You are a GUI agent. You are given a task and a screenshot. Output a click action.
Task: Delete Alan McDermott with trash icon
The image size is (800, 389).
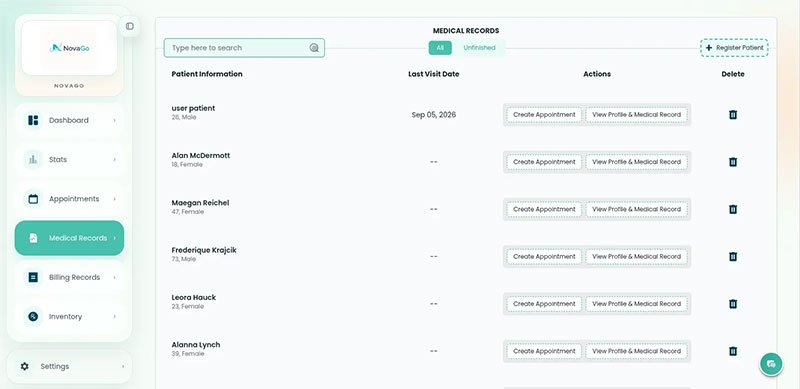pyautogui.click(x=733, y=162)
